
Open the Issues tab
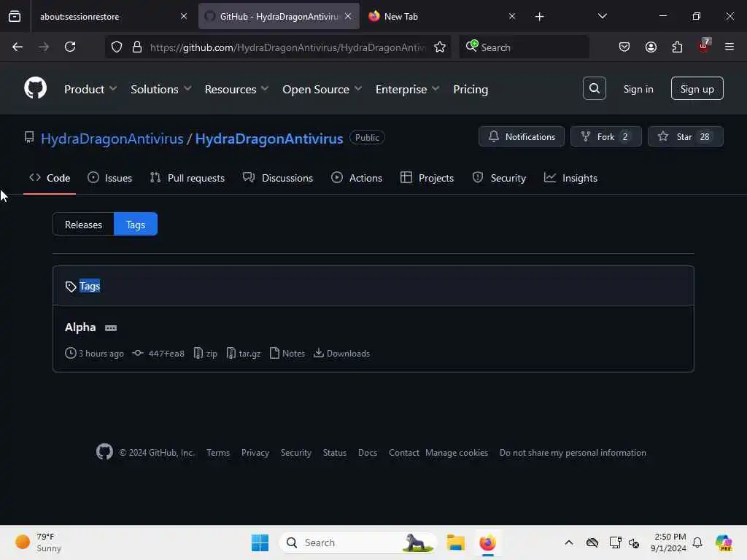110,178
